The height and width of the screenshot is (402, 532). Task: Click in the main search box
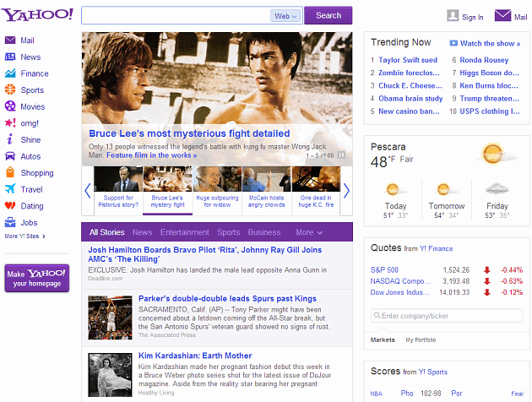pos(176,15)
